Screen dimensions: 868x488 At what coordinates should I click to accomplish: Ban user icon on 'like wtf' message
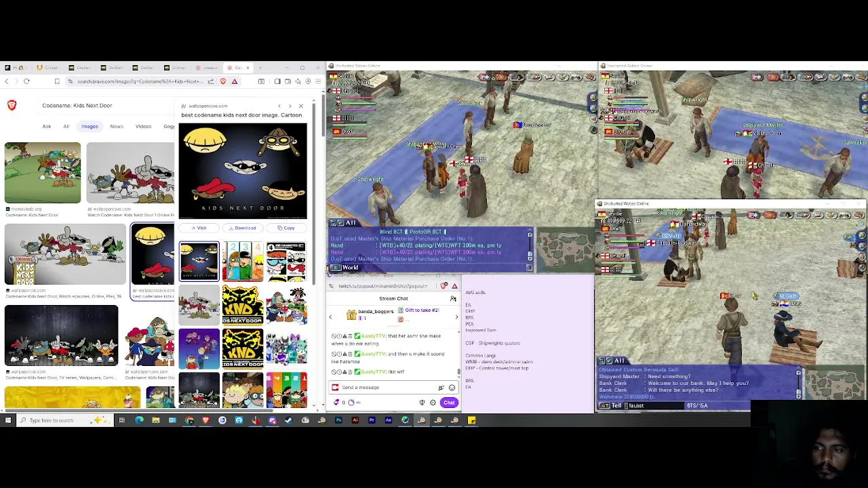click(334, 371)
